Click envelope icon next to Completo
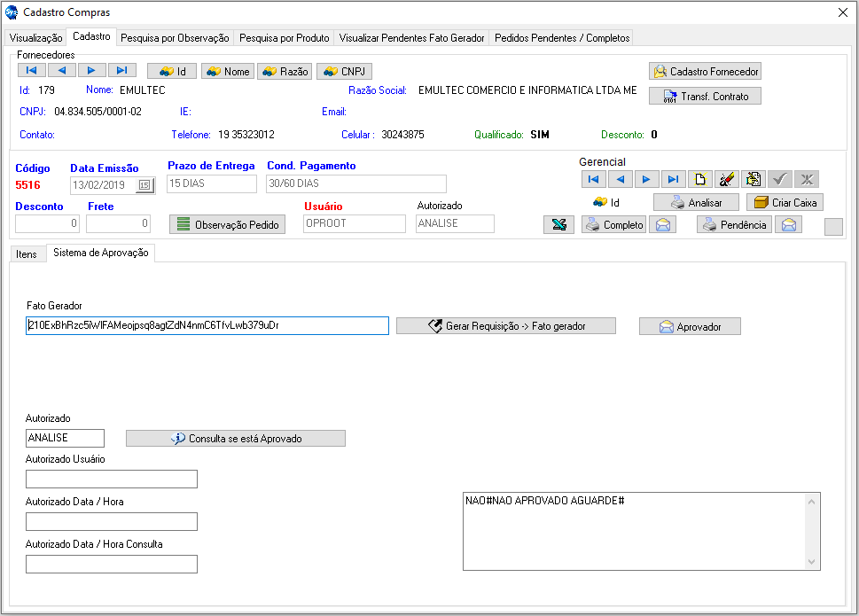The height and width of the screenshot is (616, 859). click(662, 225)
